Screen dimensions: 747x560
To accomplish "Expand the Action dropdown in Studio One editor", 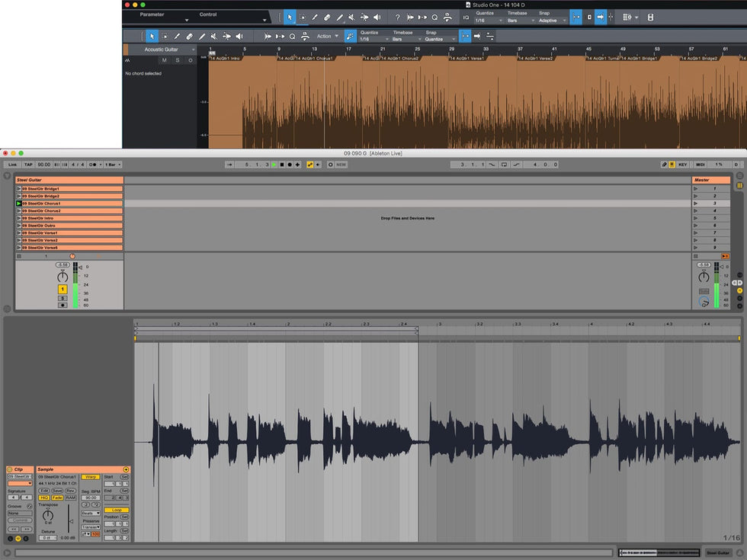I will (x=328, y=36).
